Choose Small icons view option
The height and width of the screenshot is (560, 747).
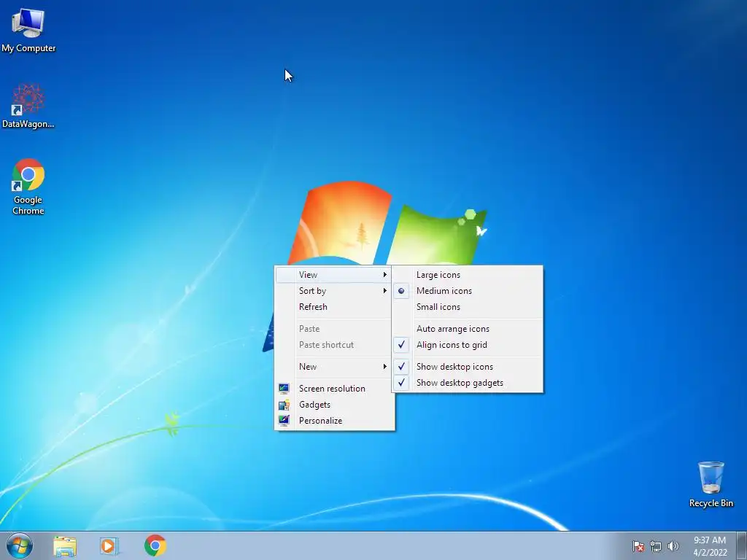[x=468, y=307]
